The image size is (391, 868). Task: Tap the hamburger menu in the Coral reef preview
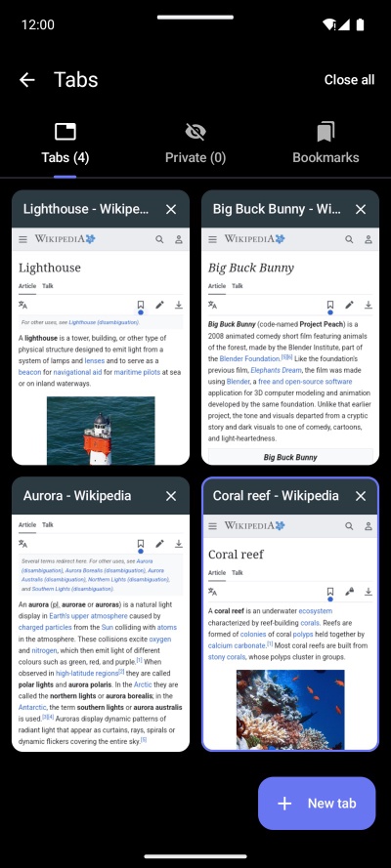click(x=212, y=526)
